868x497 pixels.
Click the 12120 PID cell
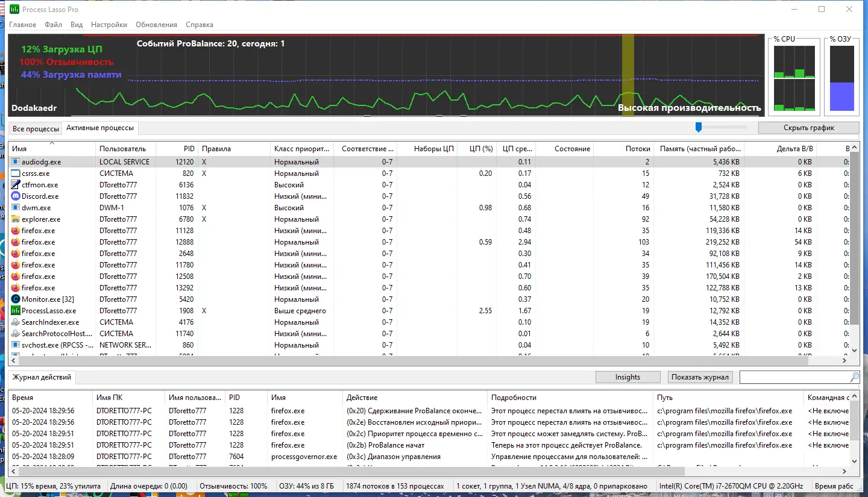pyautogui.click(x=184, y=162)
